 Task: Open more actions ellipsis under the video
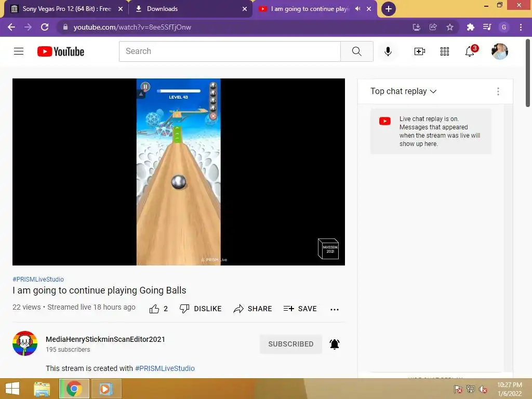point(335,309)
